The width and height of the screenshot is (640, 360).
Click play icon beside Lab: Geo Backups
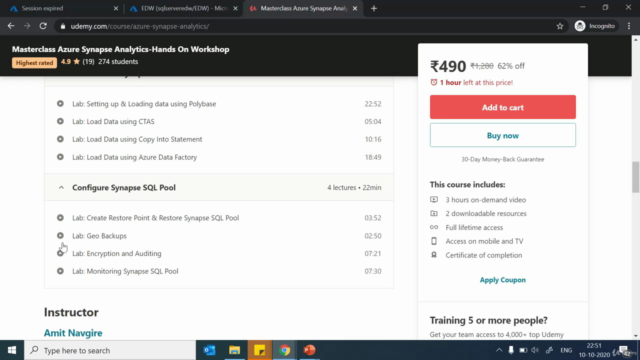60,236
